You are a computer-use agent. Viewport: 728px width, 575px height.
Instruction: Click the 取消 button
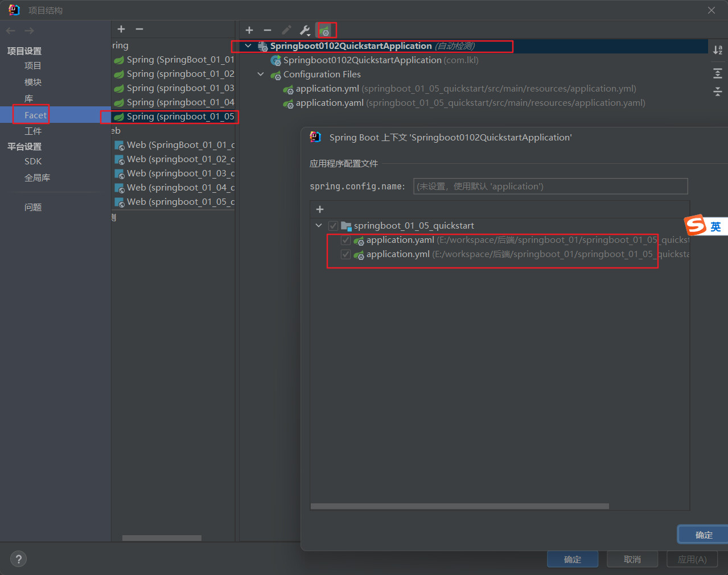pos(632,560)
